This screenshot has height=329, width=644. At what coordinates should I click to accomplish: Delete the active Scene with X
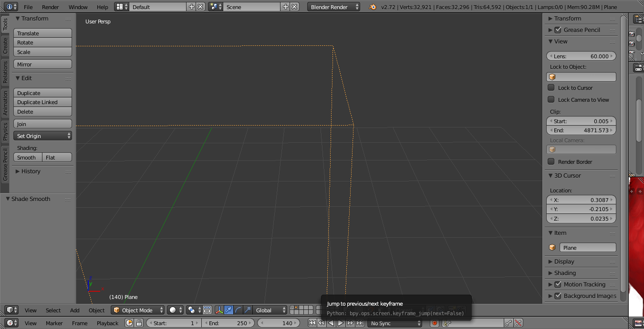pos(294,7)
